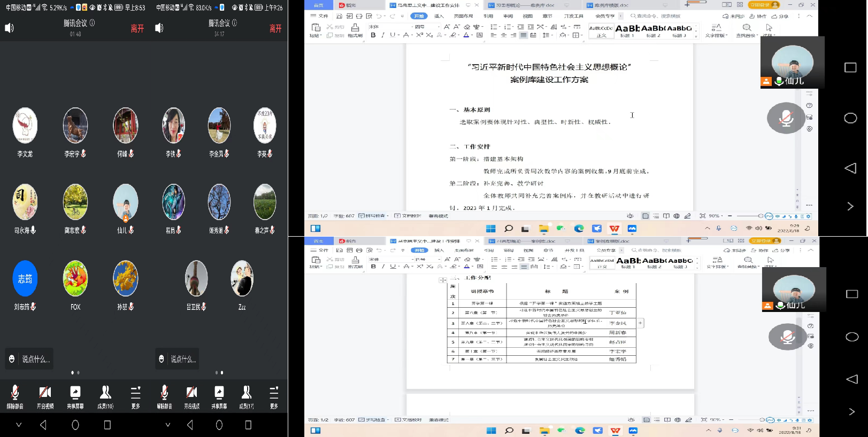
Task: Click WPS icon in the upper Windows taskbar
Action: (614, 229)
